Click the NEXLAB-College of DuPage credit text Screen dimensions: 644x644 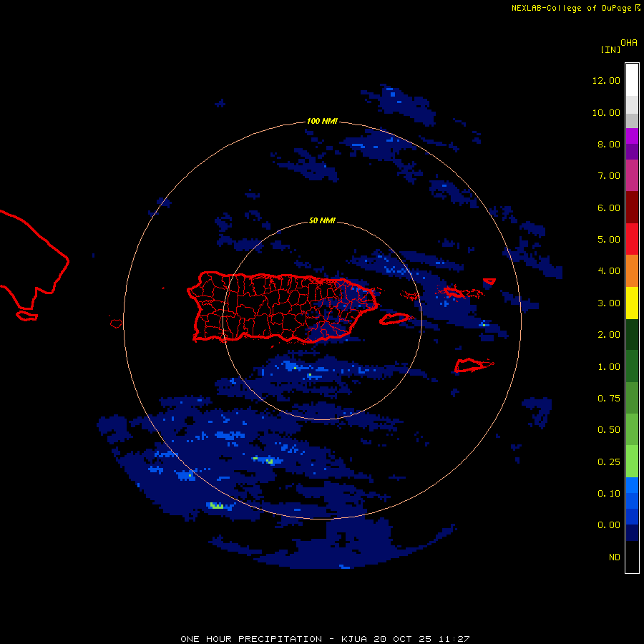pyautogui.click(x=571, y=8)
